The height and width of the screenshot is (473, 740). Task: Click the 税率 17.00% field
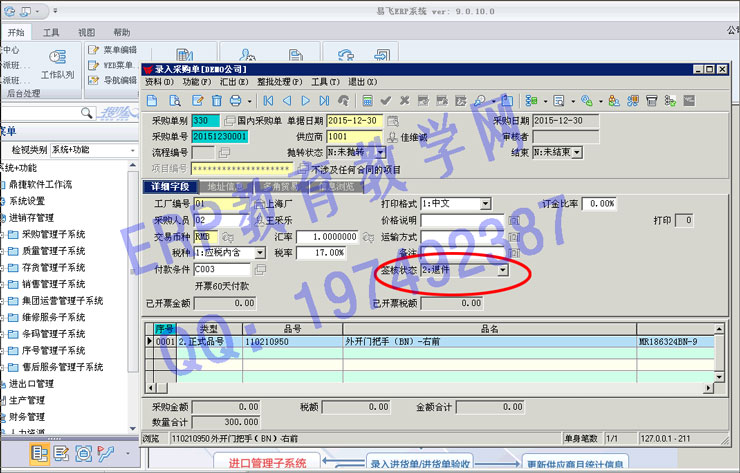[320, 253]
